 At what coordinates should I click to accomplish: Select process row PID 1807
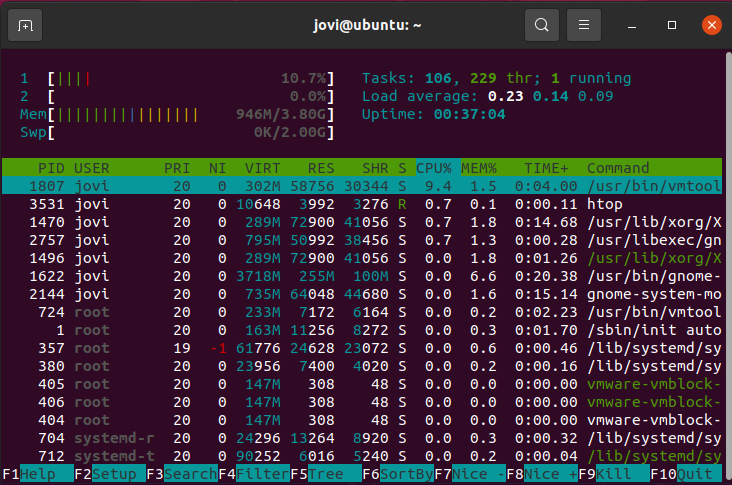[x=362, y=186]
